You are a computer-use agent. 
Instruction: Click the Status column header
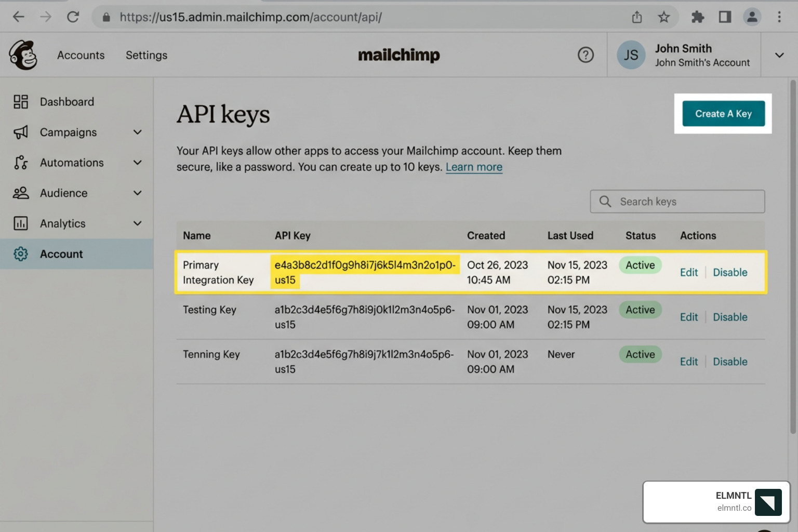[641, 235]
